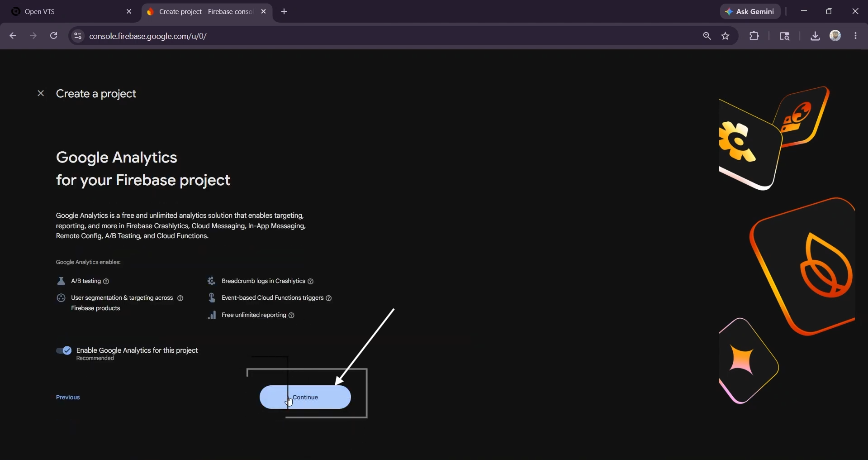This screenshot has height=460, width=868.
Task: Close the Firebase console tab
Action: [x=264, y=12]
